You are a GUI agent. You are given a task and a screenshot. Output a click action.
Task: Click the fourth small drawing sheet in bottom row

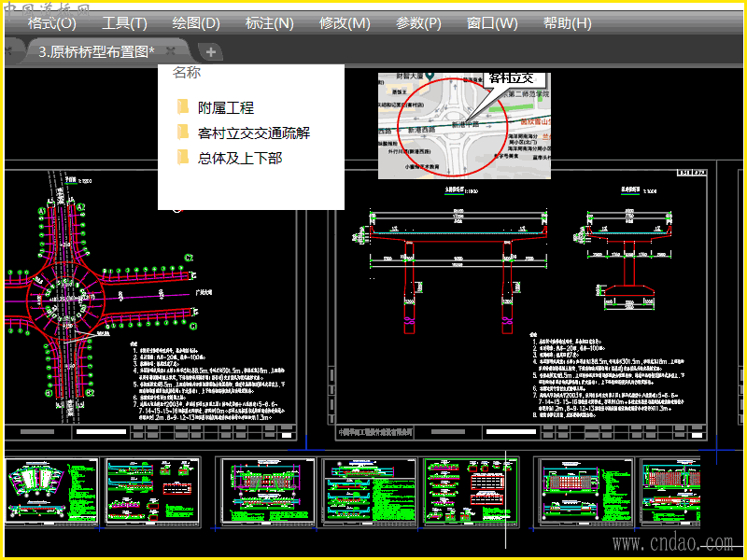click(x=370, y=492)
